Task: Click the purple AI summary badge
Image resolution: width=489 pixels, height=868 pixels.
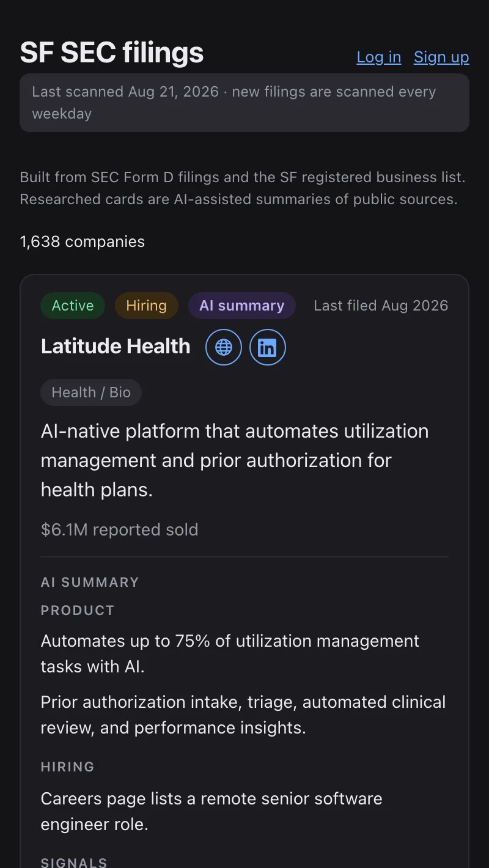Action: (242, 306)
